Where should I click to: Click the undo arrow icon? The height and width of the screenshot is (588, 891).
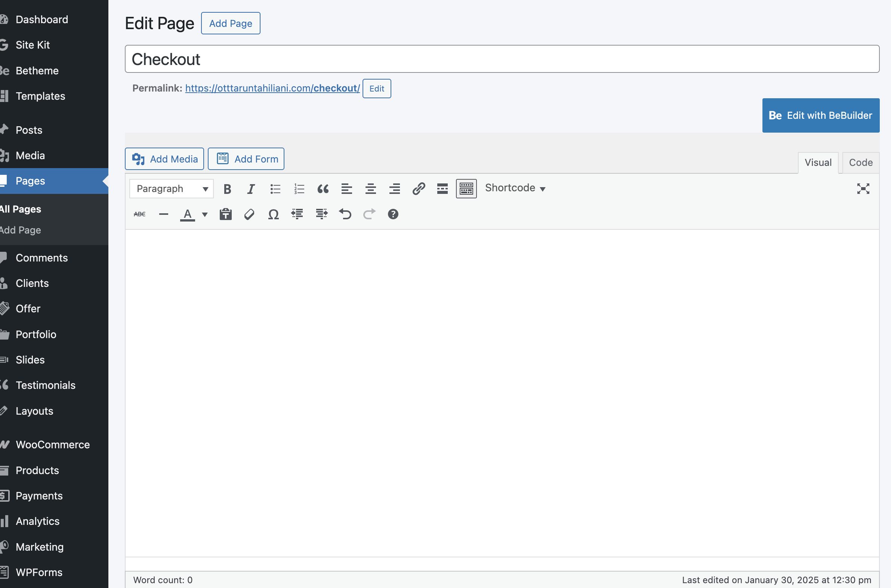pos(345,214)
